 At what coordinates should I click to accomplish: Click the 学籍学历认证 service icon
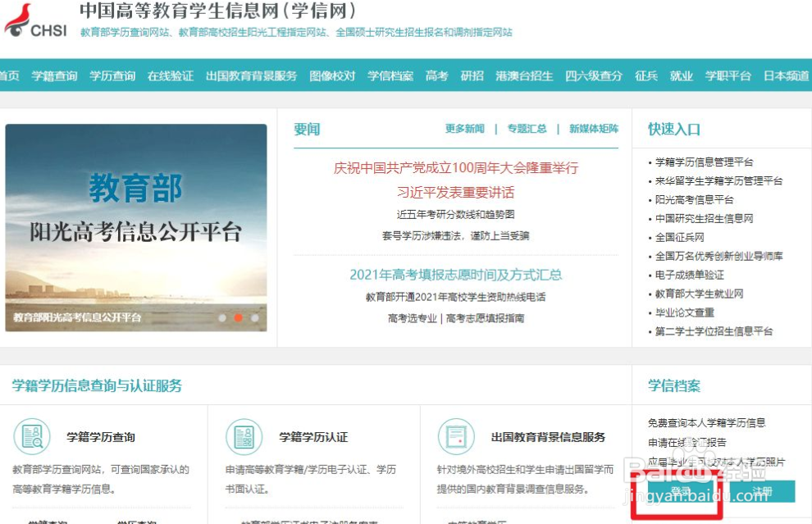tap(244, 437)
